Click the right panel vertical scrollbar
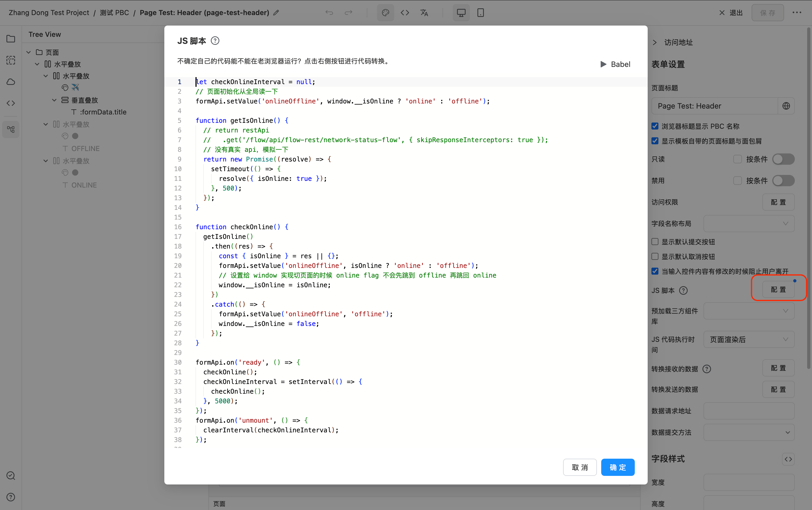This screenshot has height=510, width=812. point(808,198)
